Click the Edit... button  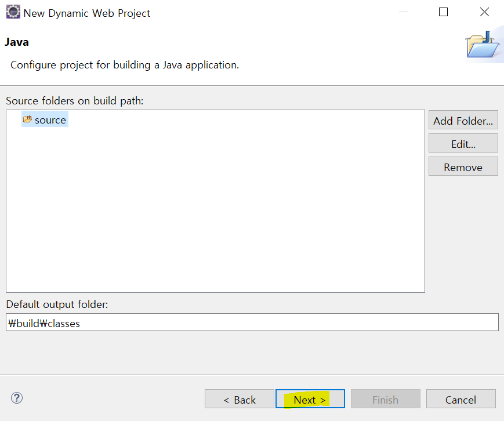pyautogui.click(x=463, y=143)
